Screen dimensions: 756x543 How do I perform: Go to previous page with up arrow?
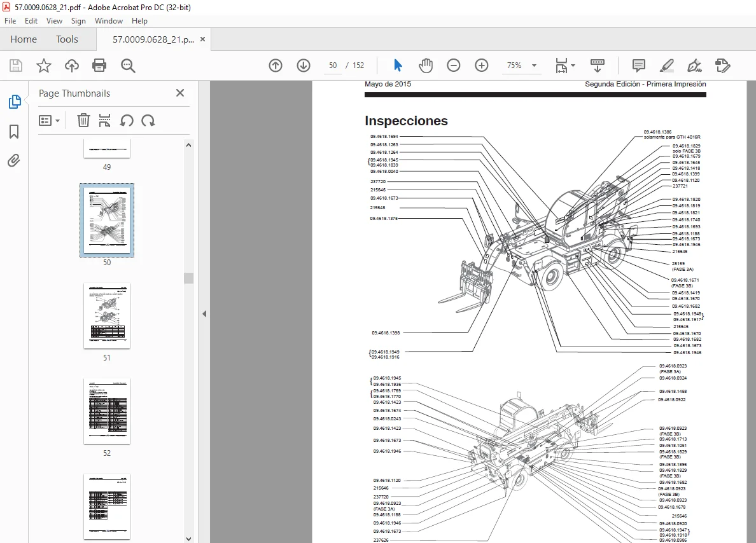[x=276, y=65]
